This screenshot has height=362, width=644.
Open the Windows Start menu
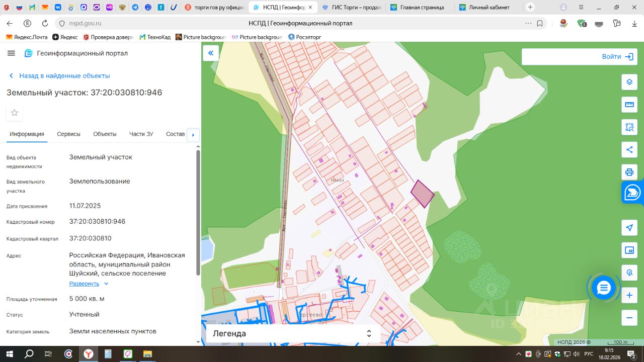click(10, 354)
